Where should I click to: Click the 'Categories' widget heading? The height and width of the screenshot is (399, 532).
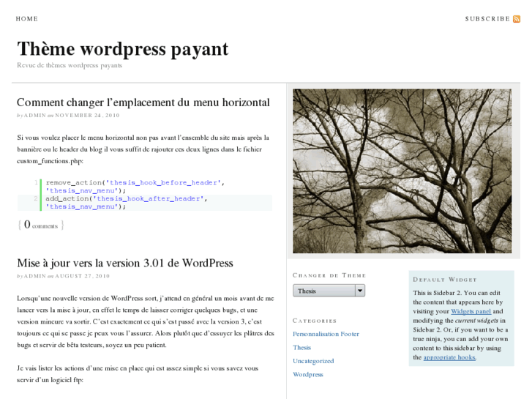click(315, 321)
